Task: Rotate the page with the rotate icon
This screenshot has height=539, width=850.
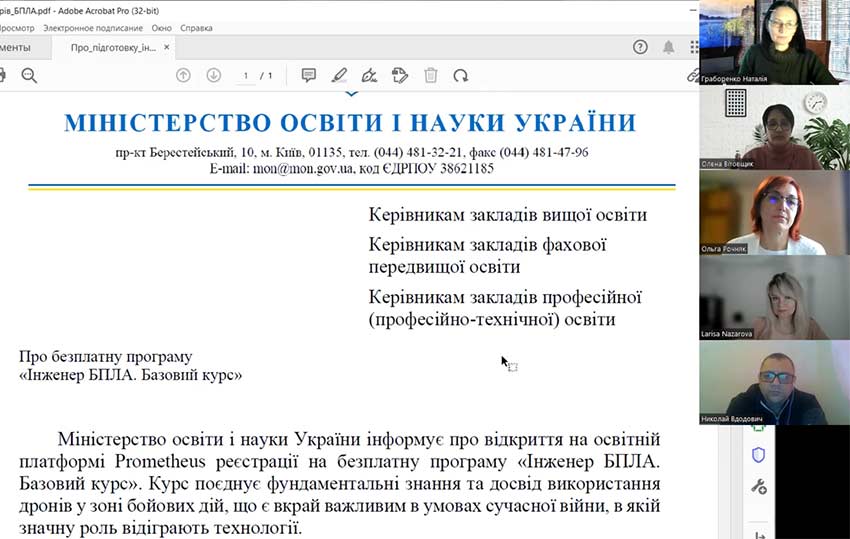Action: coord(460,75)
